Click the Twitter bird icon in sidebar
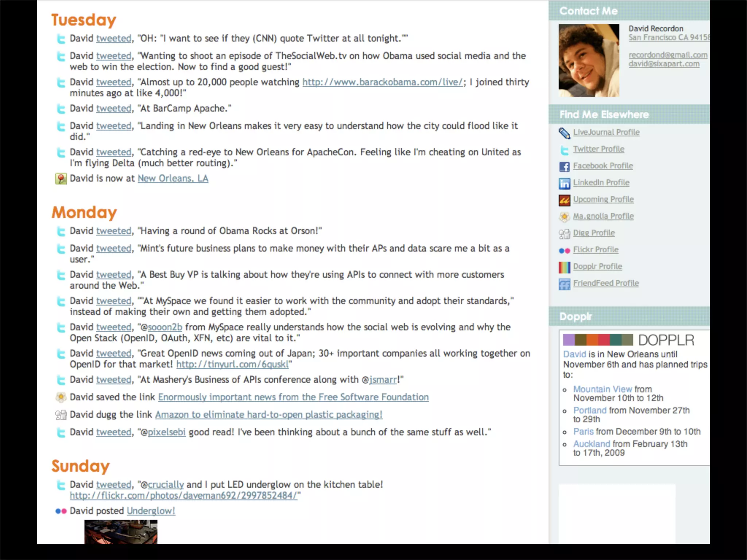747x560 pixels. [x=564, y=150]
